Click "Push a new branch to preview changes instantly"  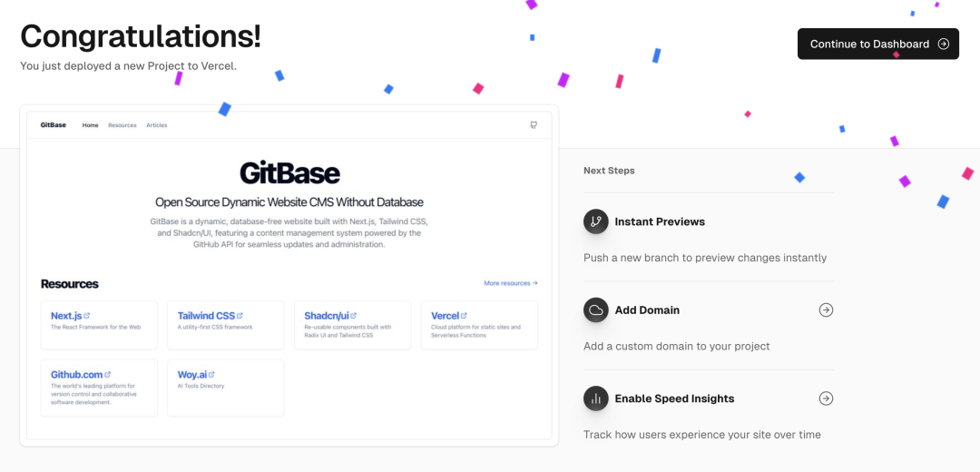coord(705,258)
